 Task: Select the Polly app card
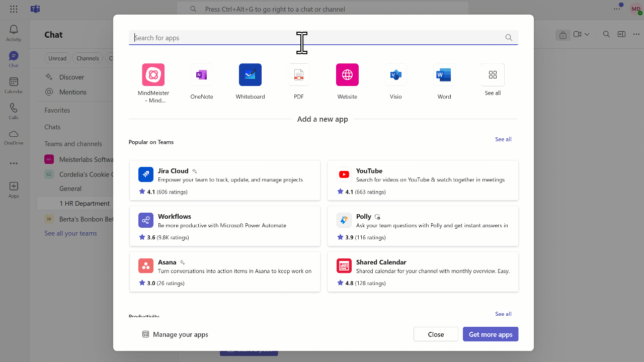pos(423,226)
